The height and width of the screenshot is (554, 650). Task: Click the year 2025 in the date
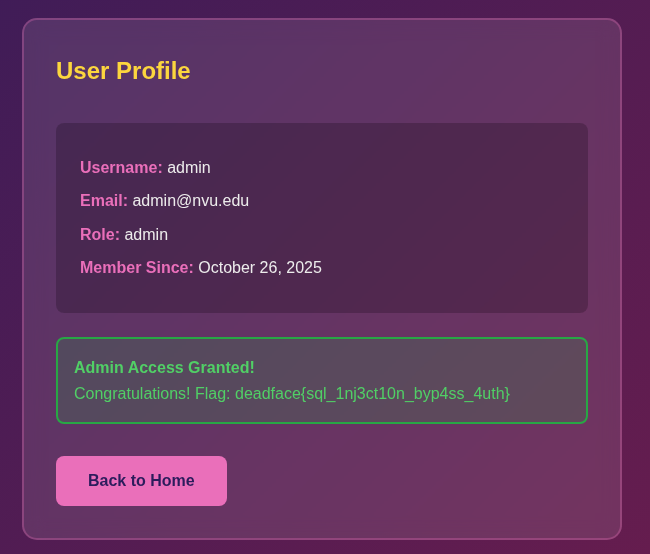pos(304,268)
